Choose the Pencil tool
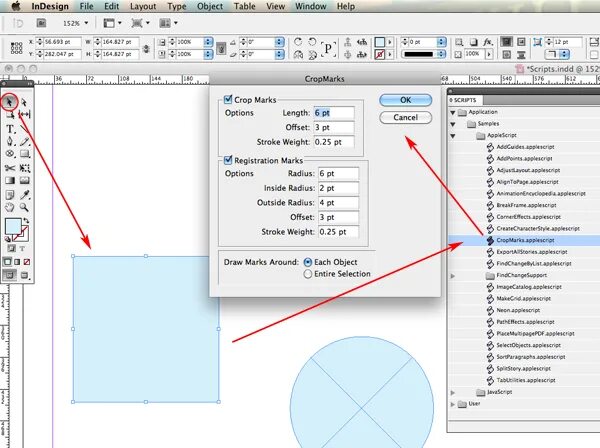The image size is (600, 448). (24, 142)
